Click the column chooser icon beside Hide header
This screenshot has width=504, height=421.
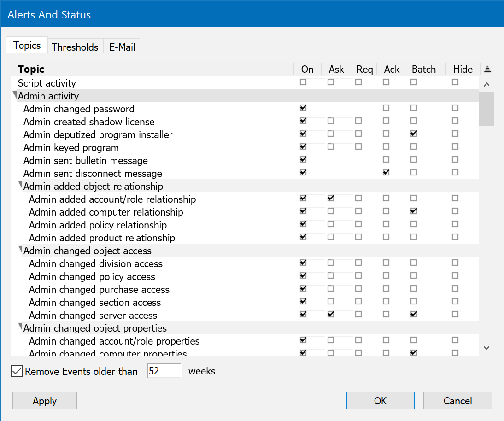(487, 70)
